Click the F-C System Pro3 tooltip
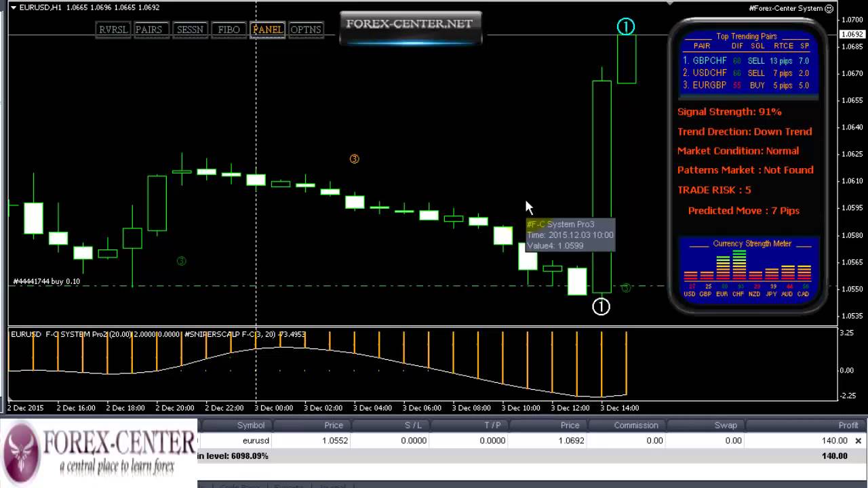868x488 pixels. coord(570,235)
